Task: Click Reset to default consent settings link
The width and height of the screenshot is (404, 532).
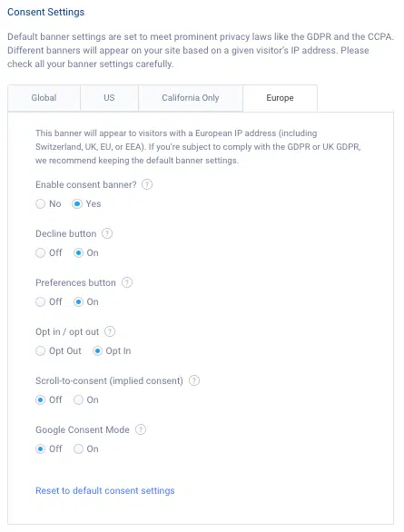Action: (x=105, y=490)
